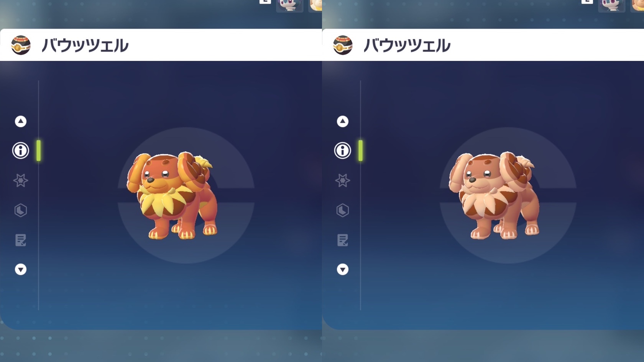Select the info tab icon in left panel

coord(21,151)
